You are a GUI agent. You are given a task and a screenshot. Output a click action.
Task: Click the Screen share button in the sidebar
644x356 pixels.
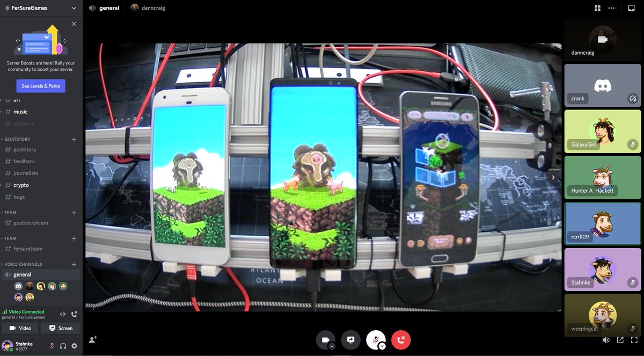(x=61, y=328)
